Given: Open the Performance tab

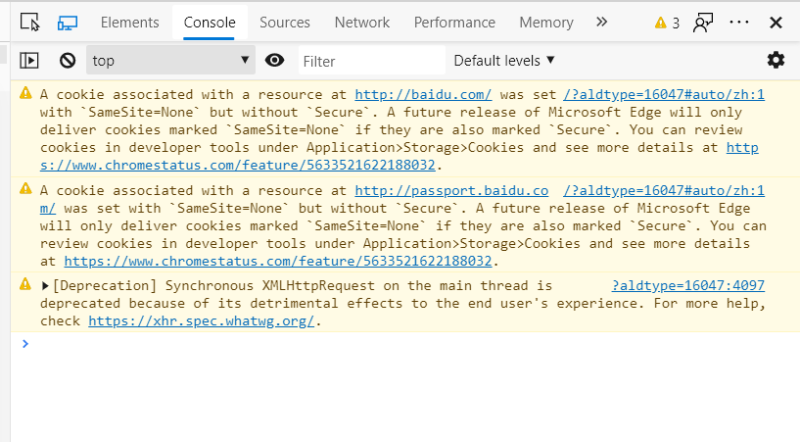Looking at the screenshot, I should pyautogui.click(x=454, y=22).
